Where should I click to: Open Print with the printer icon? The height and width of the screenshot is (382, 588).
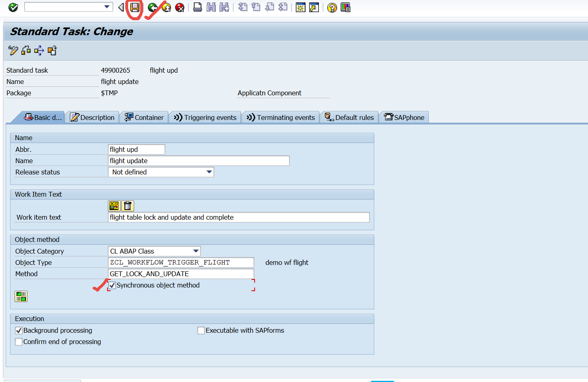(197, 7)
